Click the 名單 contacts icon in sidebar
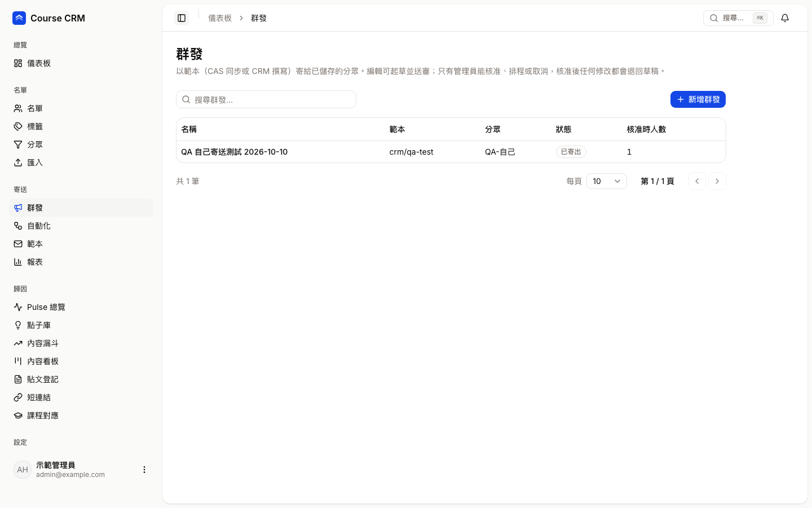The width and height of the screenshot is (812, 508). click(x=18, y=108)
